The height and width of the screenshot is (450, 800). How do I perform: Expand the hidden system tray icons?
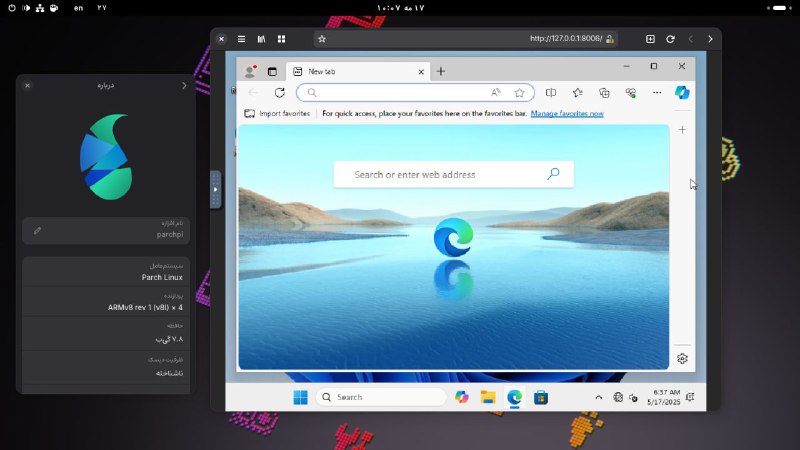click(598, 397)
